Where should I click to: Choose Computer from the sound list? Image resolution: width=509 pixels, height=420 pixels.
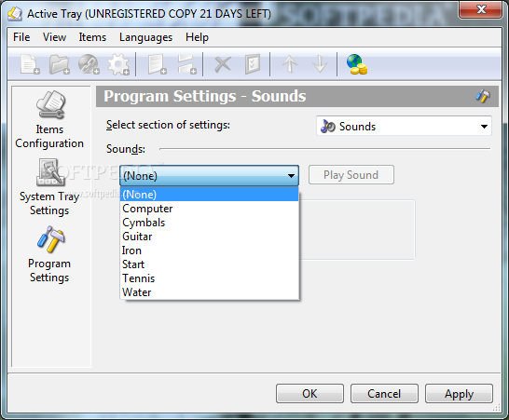(209, 209)
